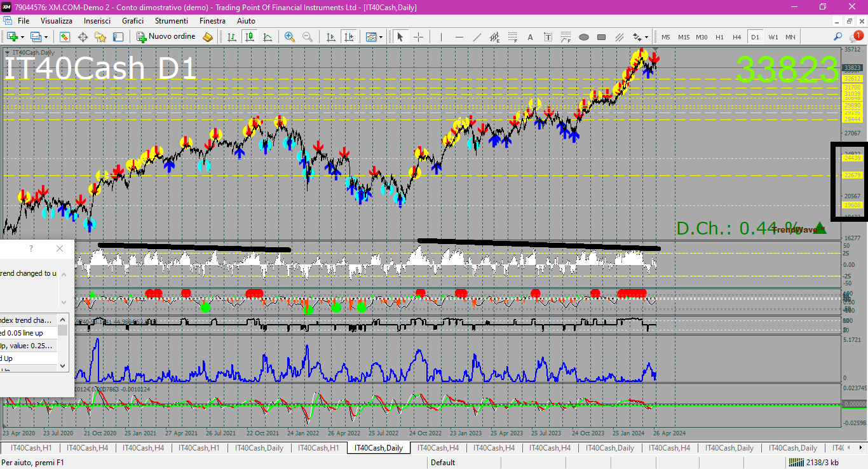Open the Grafici menu
Image resolution: width=868 pixels, height=469 pixels.
tap(133, 21)
